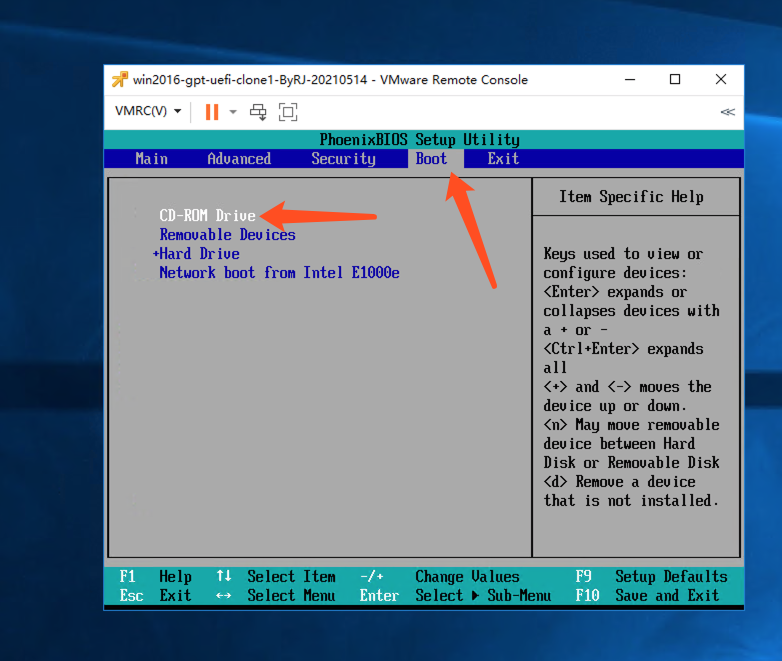Open the VMRC(V) menu
This screenshot has height=661, width=782.
click(148, 111)
